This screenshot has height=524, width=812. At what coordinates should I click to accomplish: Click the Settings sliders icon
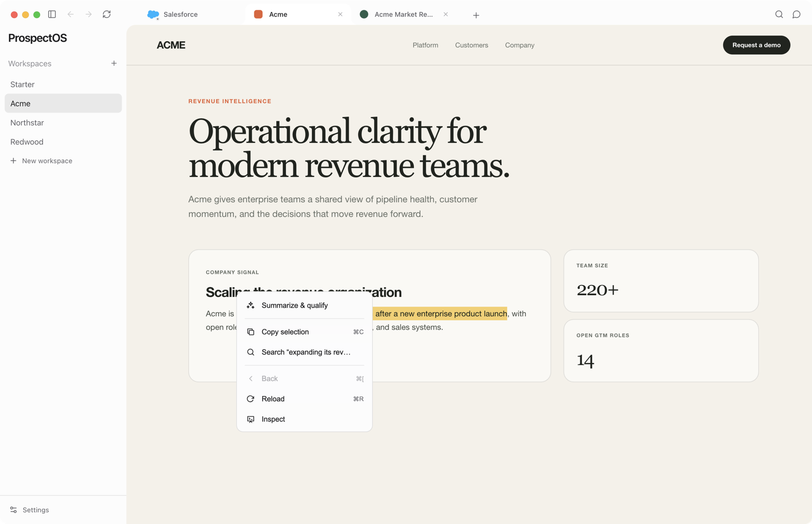(x=14, y=510)
